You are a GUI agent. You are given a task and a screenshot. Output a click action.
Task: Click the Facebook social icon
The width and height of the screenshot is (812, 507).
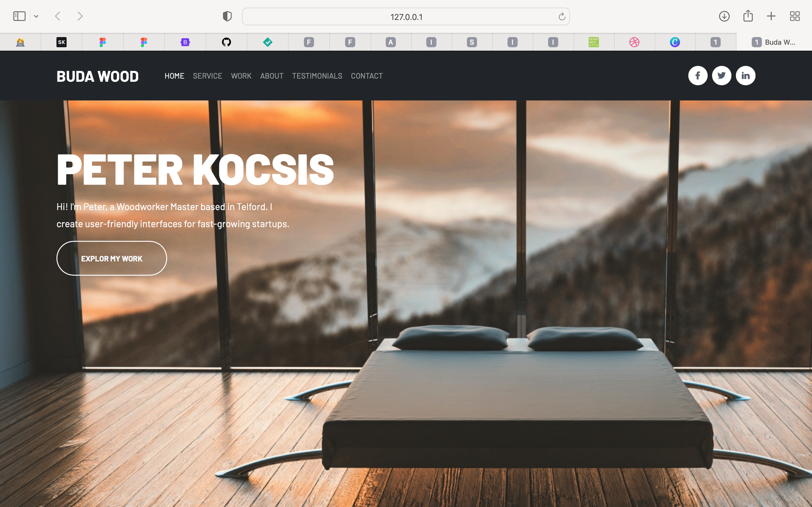click(x=697, y=75)
